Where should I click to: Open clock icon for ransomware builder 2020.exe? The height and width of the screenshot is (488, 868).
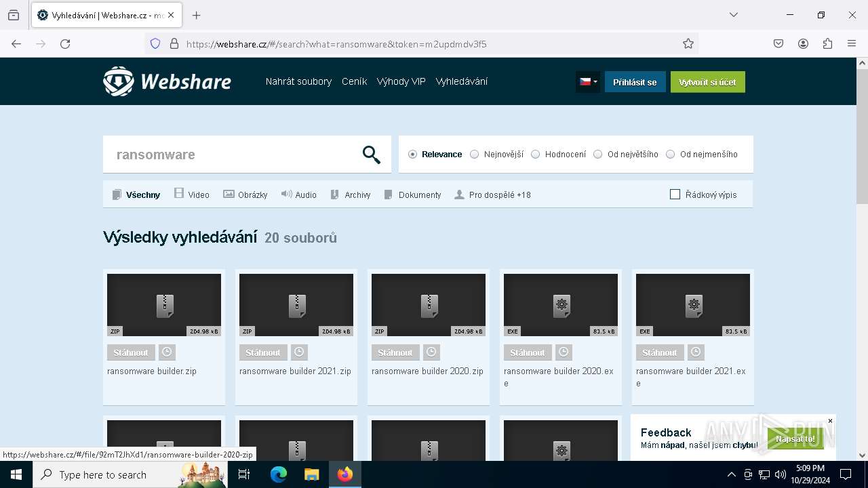coord(564,352)
